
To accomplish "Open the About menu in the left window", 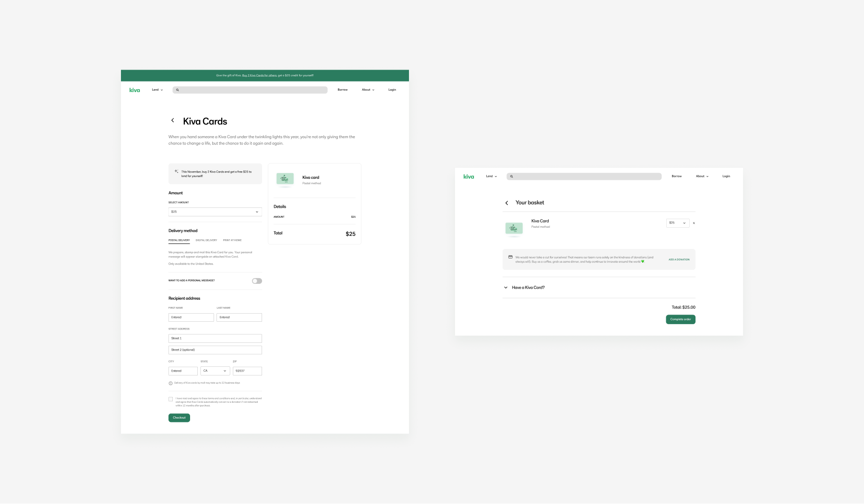I will tap(368, 90).
